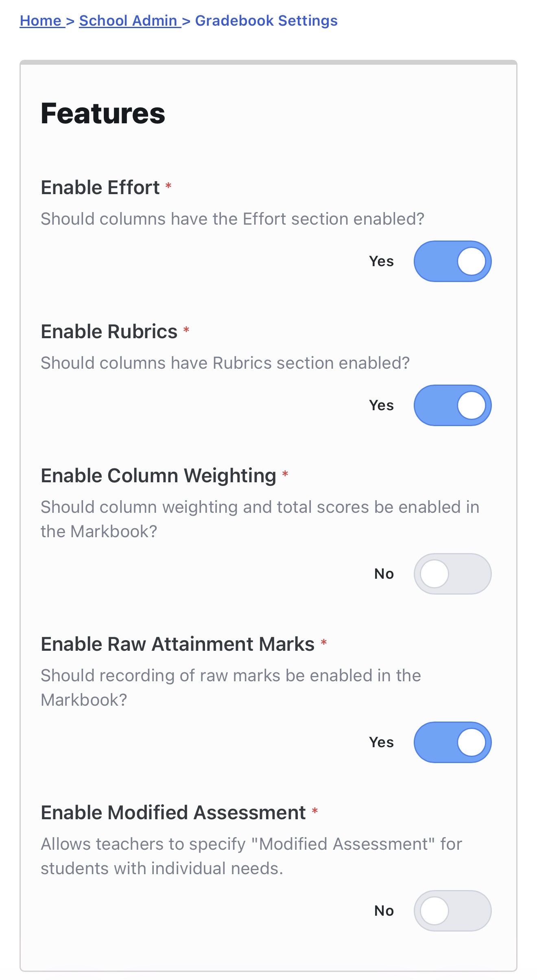Image resolution: width=537 pixels, height=980 pixels.
Task: Click the Features section heading
Action: (x=103, y=113)
